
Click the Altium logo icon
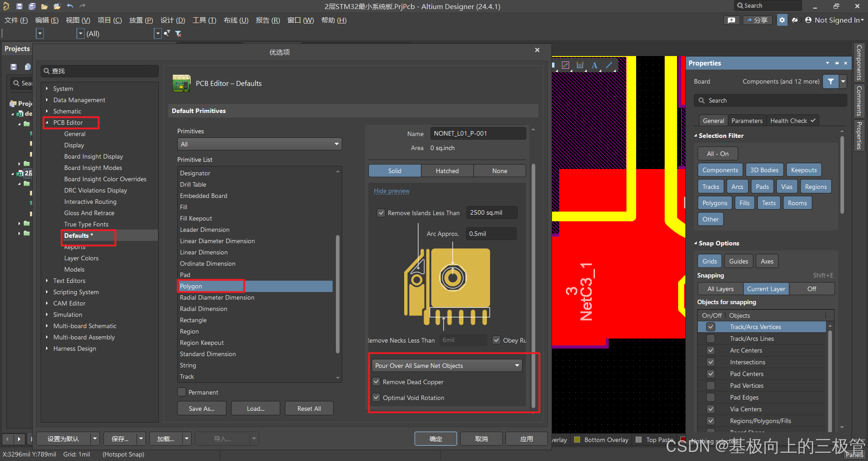tap(6, 6)
